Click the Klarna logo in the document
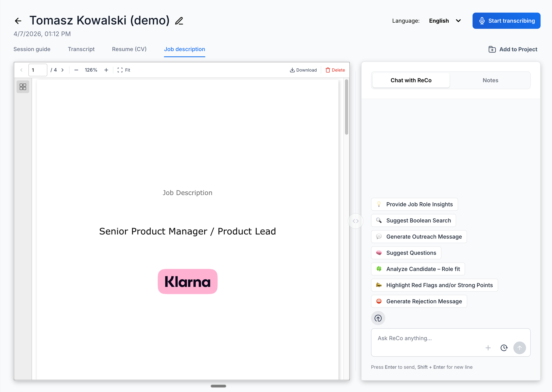This screenshot has height=392, width=552. tap(188, 282)
